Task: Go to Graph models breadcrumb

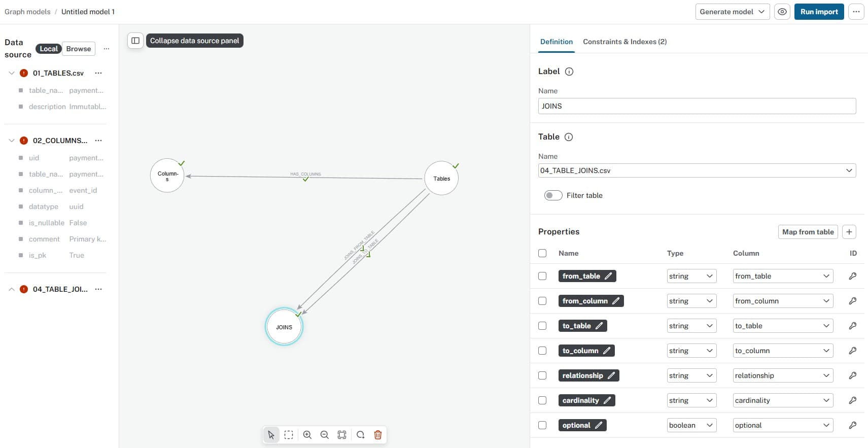Action: [x=27, y=12]
